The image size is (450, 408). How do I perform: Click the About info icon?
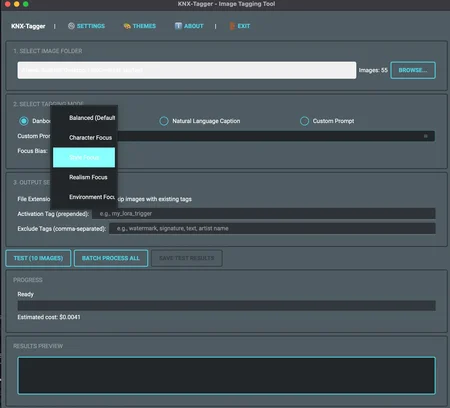178,26
